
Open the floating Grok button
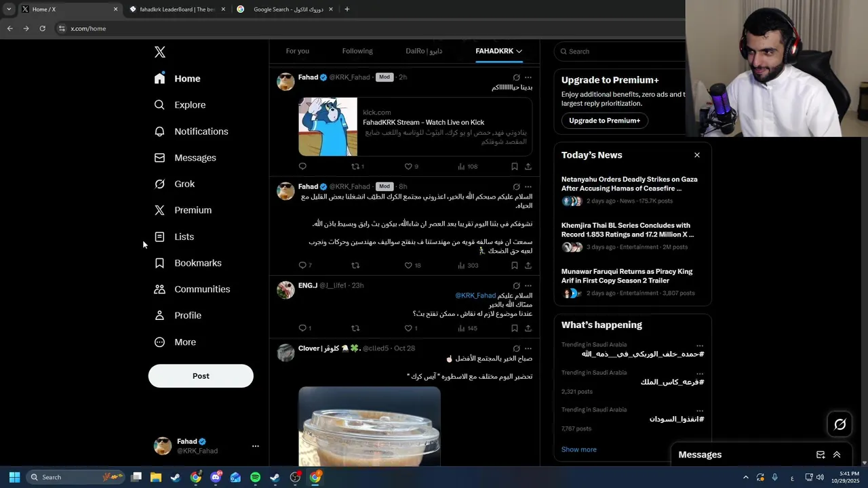840,424
